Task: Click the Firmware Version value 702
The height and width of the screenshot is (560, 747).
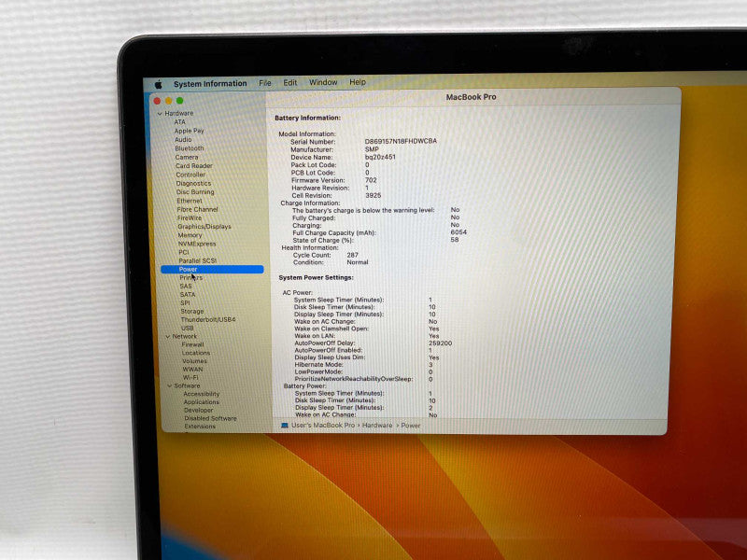Action: [371, 180]
